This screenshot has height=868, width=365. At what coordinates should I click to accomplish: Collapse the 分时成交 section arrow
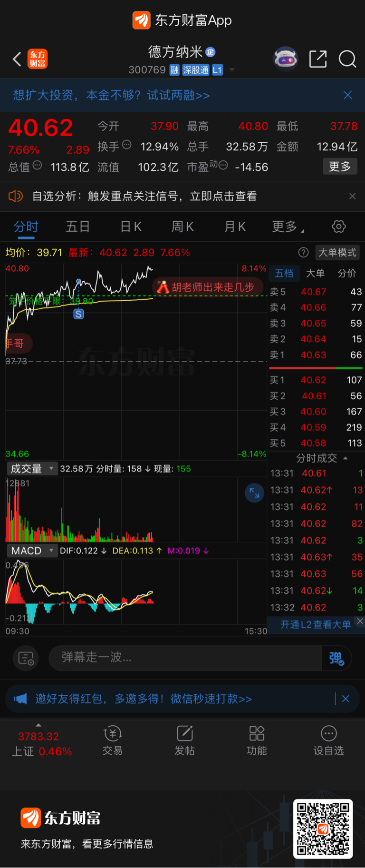coord(346,458)
